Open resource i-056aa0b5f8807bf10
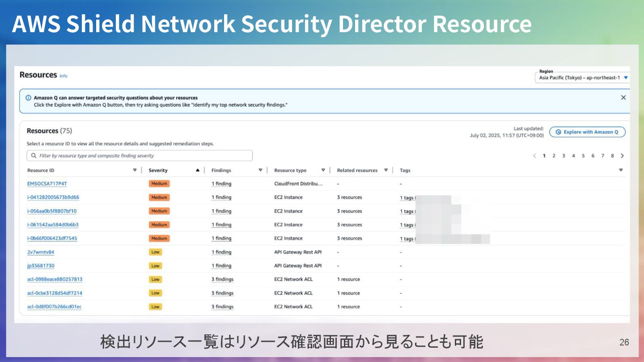 click(52, 211)
